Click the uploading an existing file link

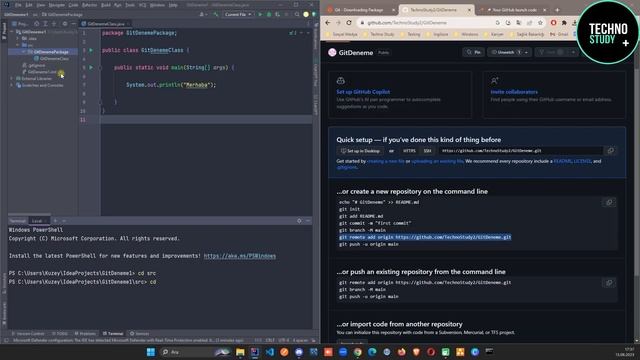tap(437, 161)
